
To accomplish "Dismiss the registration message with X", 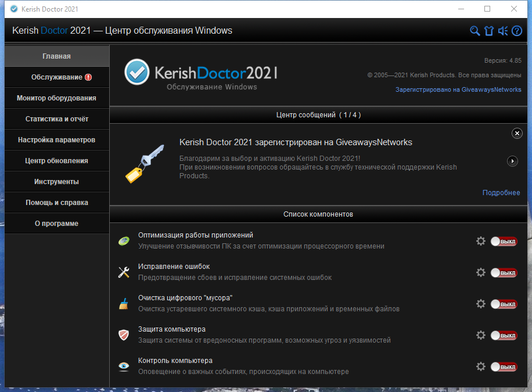I will click(x=517, y=134).
